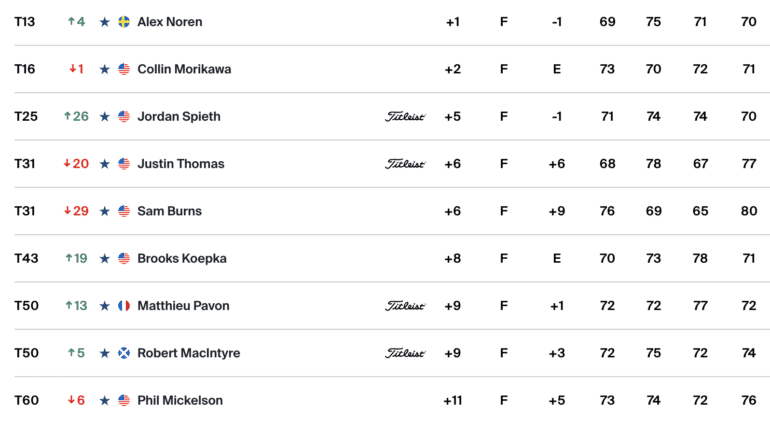Image resolution: width=770 pixels, height=423 pixels.
Task: Click the star icon beside Brooks Koepka
Action: [x=105, y=258]
